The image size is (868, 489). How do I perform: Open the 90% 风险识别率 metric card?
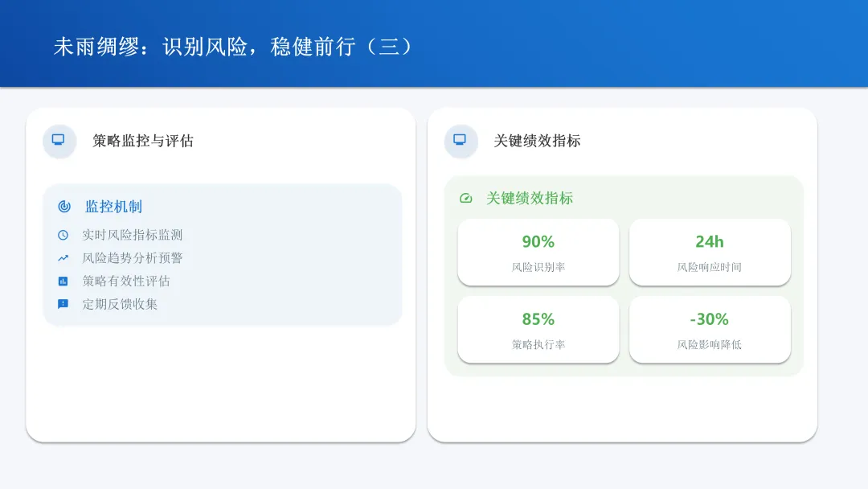pyautogui.click(x=538, y=252)
